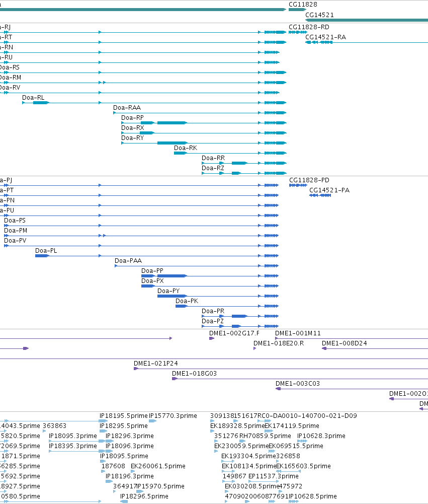The width and height of the screenshot is (428, 504).
Task: Click the Doa-RP transcript label
Action: (133, 118)
